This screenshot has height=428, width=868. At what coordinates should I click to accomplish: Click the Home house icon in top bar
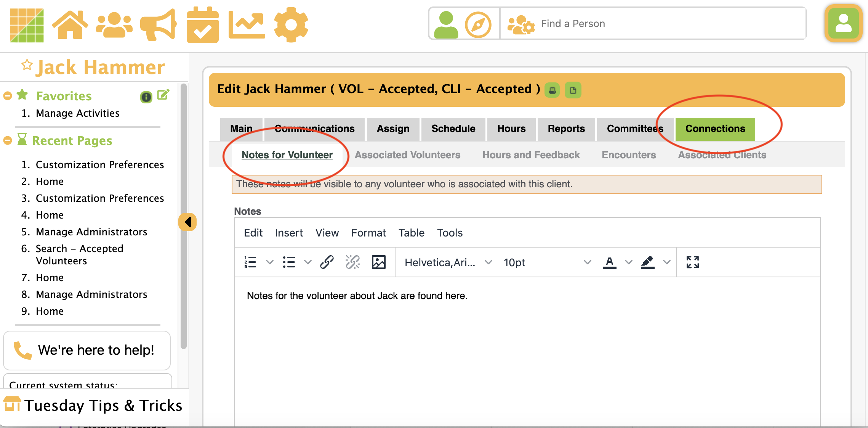(x=70, y=24)
